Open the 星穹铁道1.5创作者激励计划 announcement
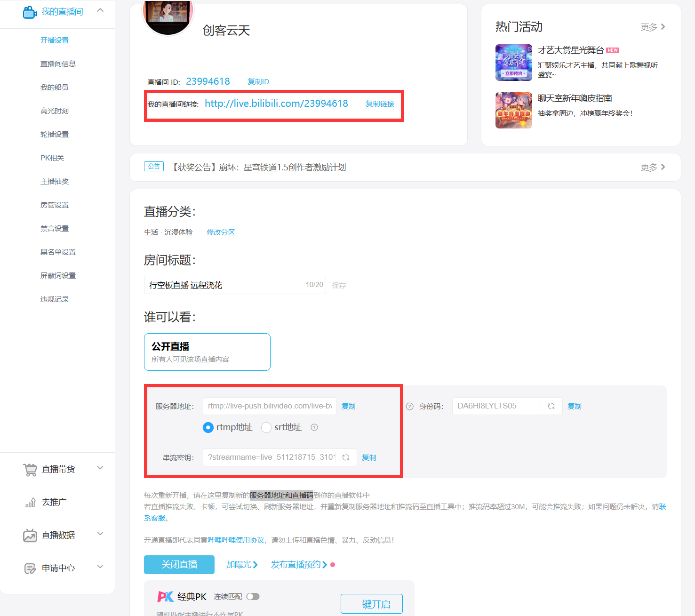Screen dimensions: 695x616 click(x=258, y=167)
